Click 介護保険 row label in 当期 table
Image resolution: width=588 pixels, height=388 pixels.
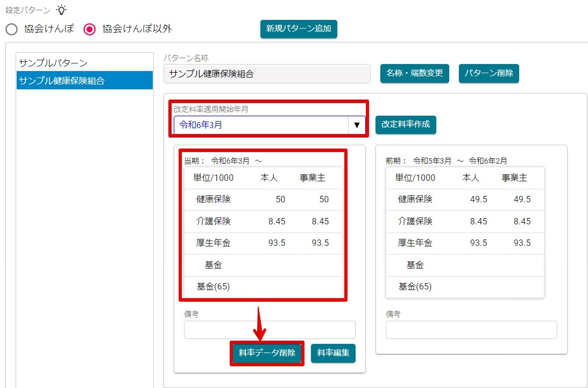pyautogui.click(x=214, y=221)
